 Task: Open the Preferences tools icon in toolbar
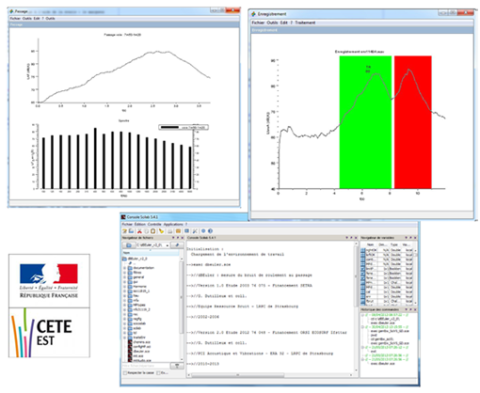[x=195, y=231]
